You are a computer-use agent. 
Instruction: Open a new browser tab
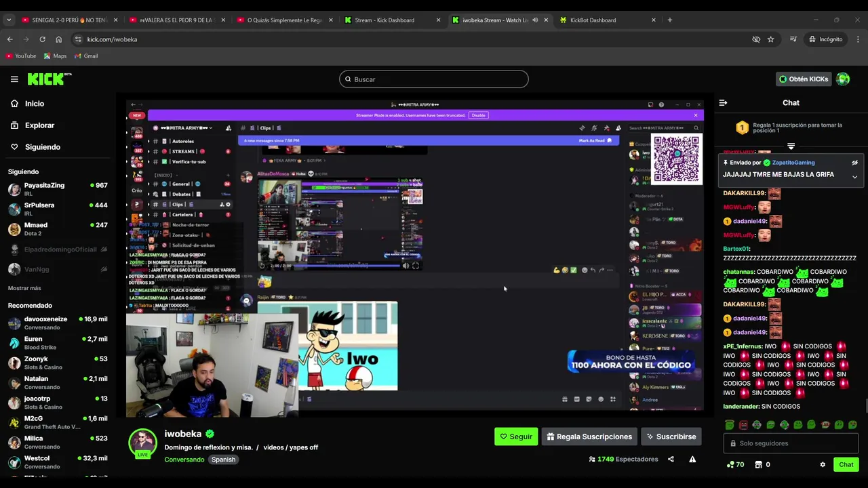tap(669, 20)
